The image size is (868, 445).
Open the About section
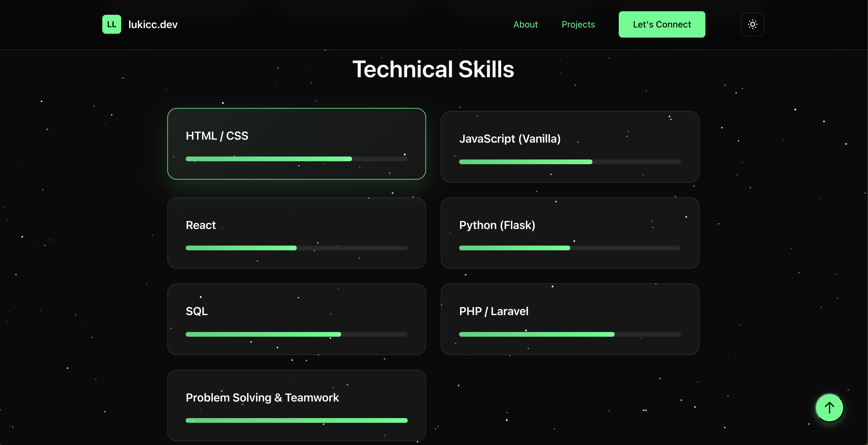click(x=525, y=24)
